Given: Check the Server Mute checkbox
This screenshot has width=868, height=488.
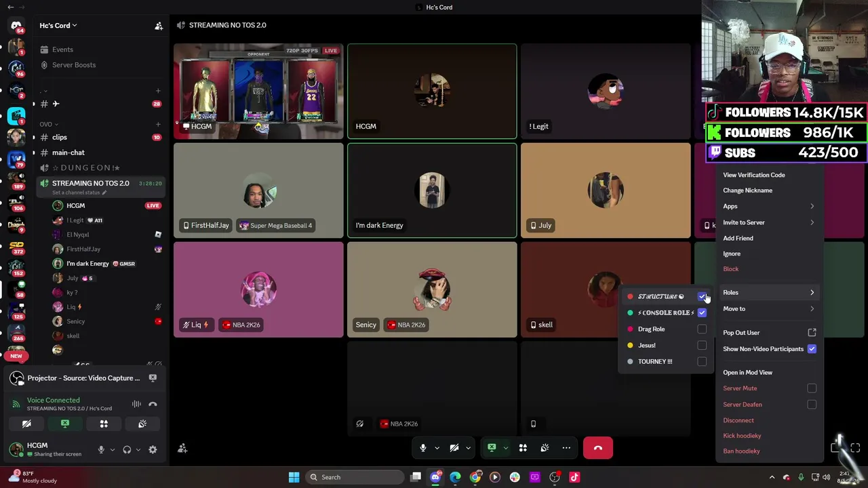Looking at the screenshot, I should [812, 388].
